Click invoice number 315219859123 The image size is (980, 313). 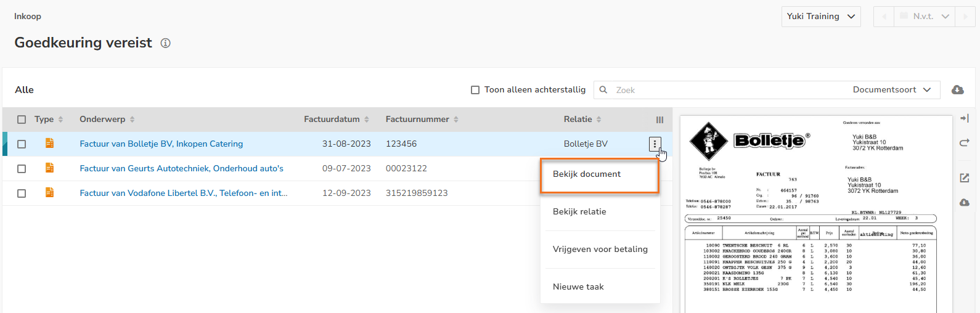click(417, 193)
